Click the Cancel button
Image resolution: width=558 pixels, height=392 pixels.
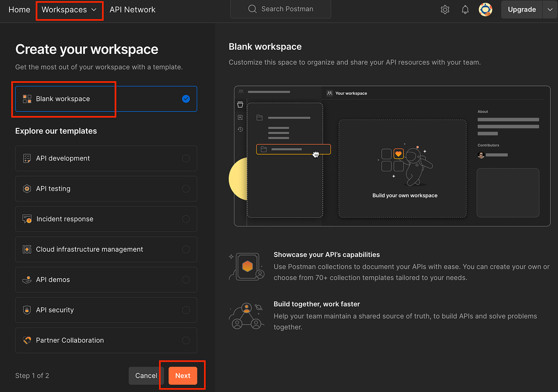coord(146,376)
